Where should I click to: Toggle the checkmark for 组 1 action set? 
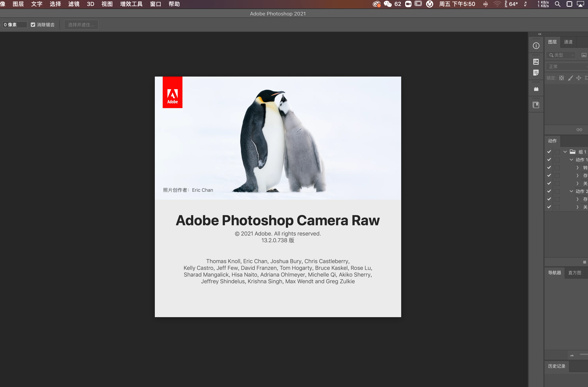(x=549, y=151)
